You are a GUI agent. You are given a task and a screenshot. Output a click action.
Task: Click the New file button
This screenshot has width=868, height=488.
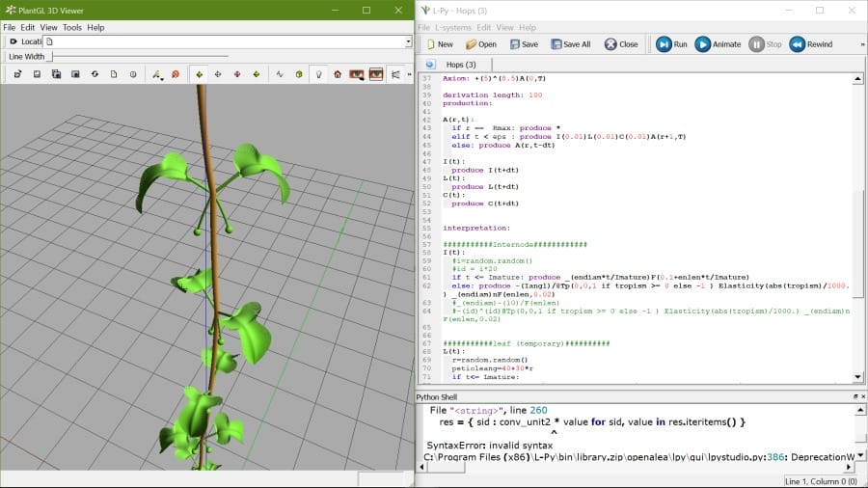pyautogui.click(x=439, y=44)
